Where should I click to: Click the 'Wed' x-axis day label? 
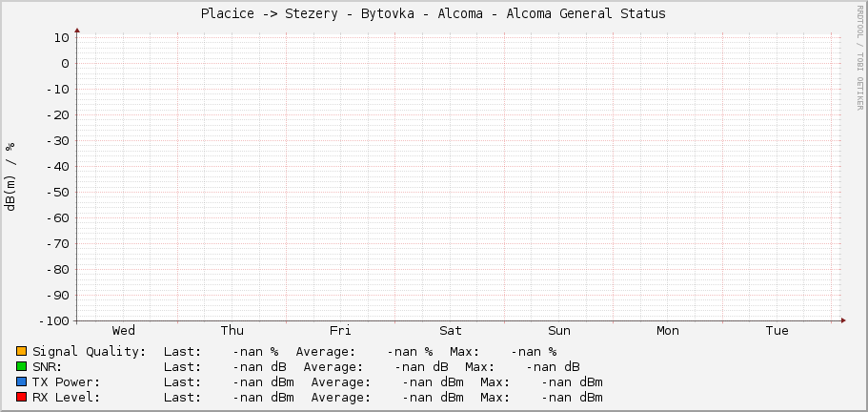coord(124,331)
